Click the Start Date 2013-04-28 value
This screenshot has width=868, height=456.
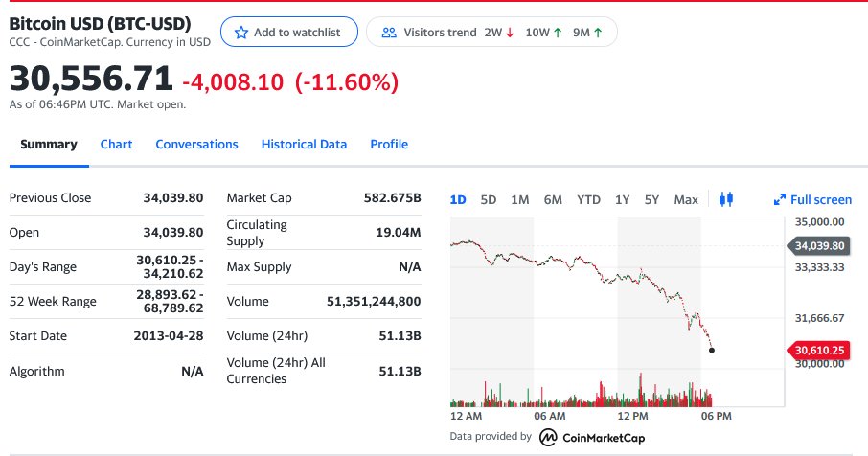click(169, 336)
